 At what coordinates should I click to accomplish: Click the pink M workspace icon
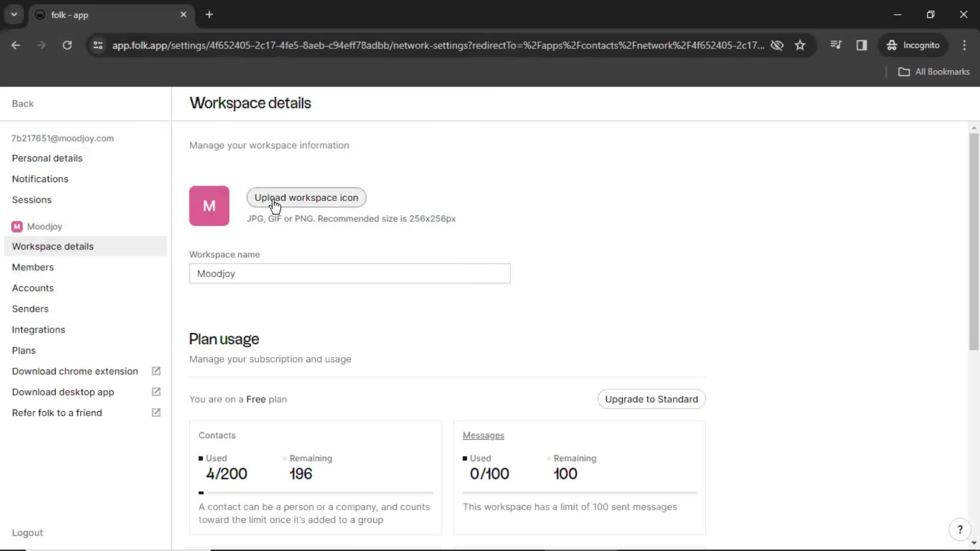coord(209,206)
